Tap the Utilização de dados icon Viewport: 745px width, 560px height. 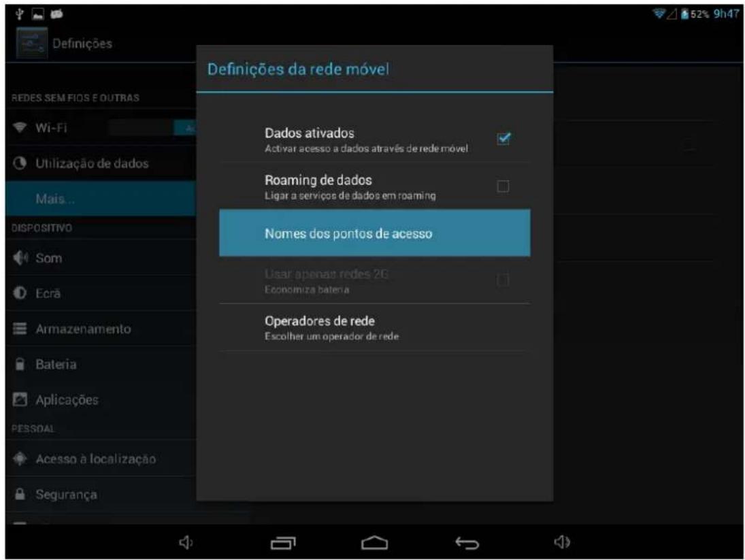click(x=20, y=163)
